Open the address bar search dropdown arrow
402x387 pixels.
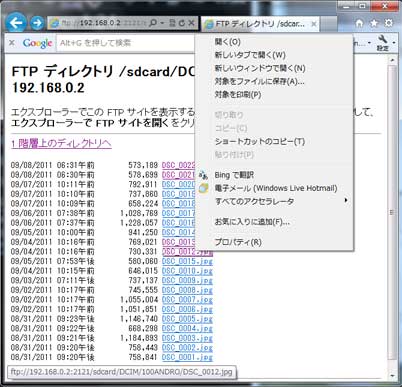click(x=162, y=23)
